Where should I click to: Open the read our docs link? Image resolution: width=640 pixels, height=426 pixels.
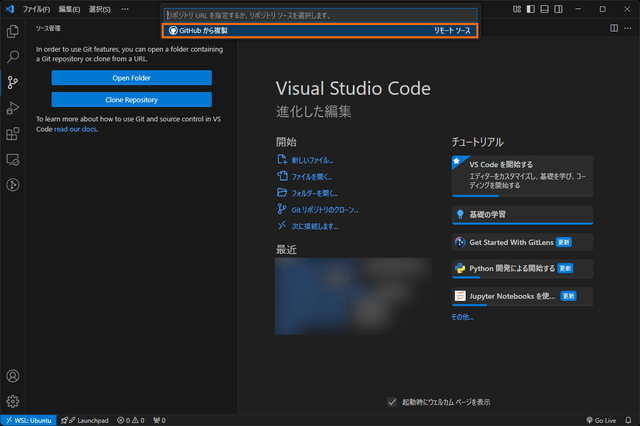(x=76, y=129)
